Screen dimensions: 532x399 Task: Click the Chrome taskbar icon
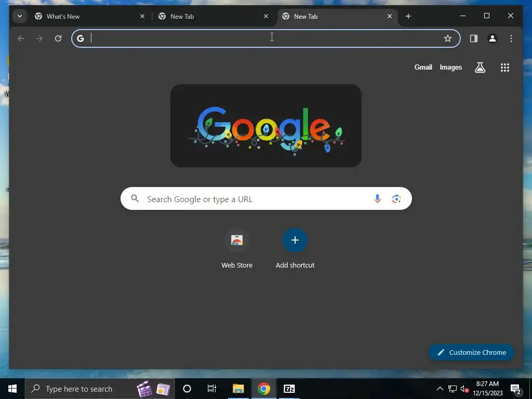[263, 389]
